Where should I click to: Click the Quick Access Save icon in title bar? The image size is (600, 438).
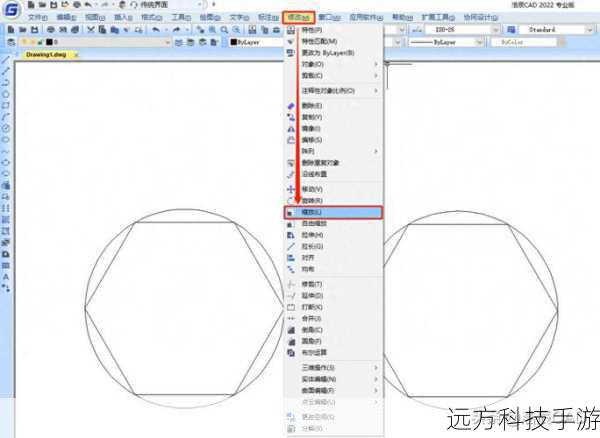point(54,5)
